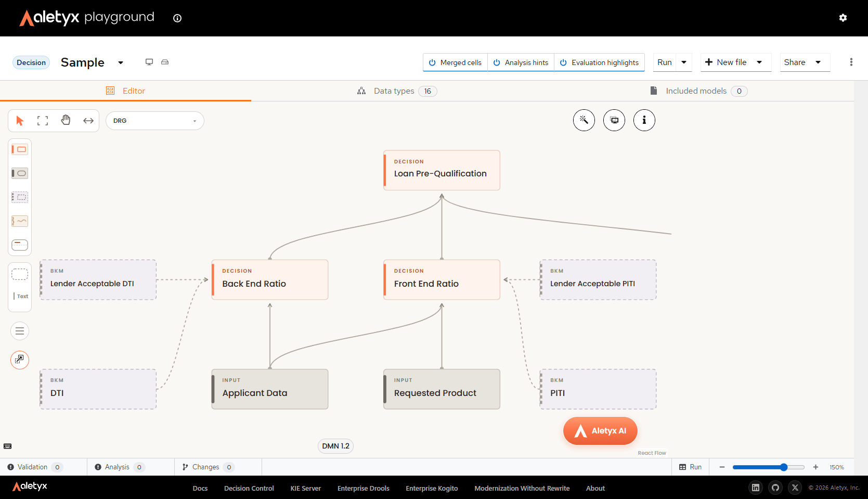Expand the Run dropdown arrow

[684, 62]
